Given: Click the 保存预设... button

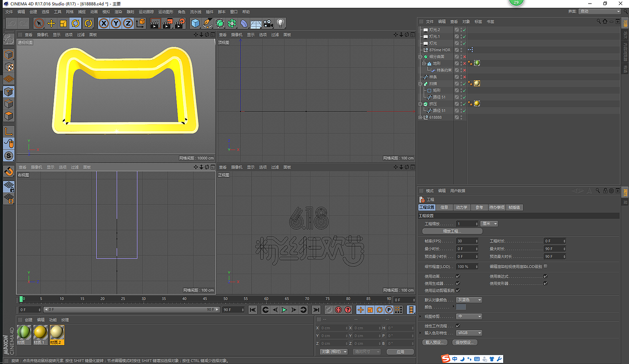Looking at the screenshot, I should coord(464,342).
